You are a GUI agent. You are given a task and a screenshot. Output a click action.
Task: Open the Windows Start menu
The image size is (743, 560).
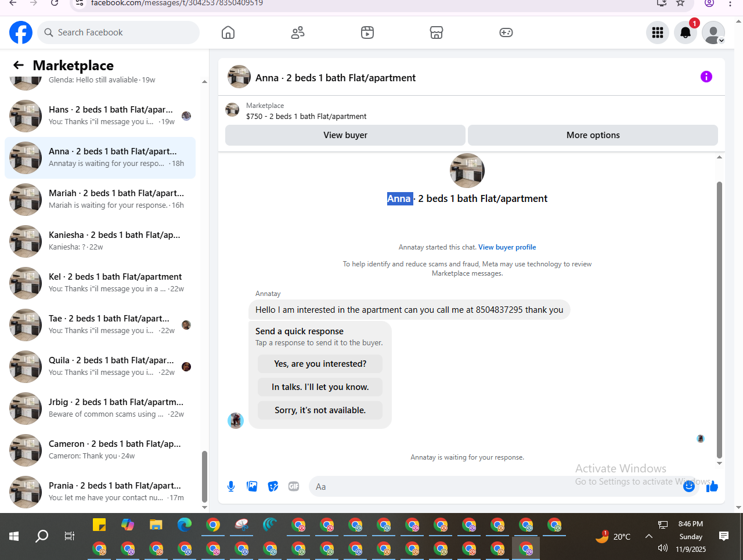[14, 536]
